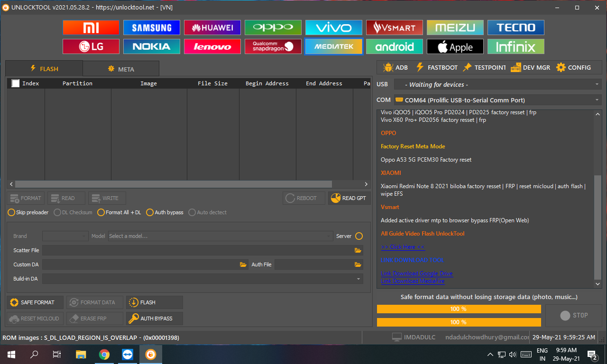Viewport: 607px width, 364px height.
Task: Switch to the META tab
Action: tap(121, 69)
